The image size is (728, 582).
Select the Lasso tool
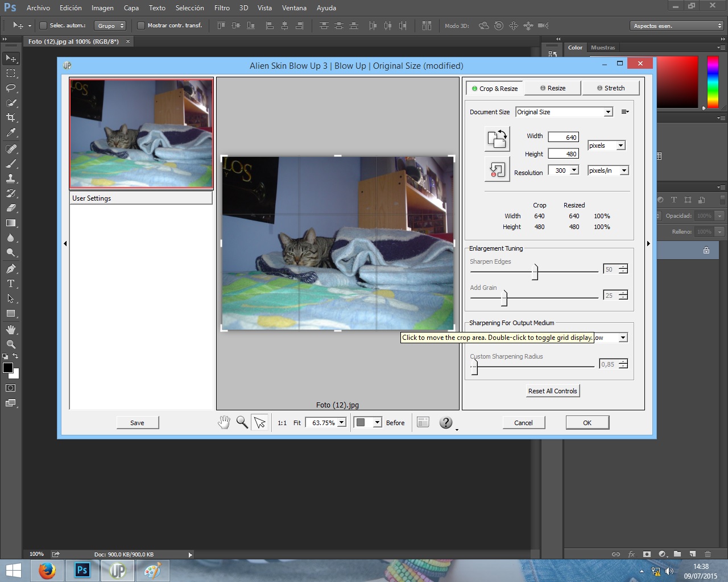11,88
